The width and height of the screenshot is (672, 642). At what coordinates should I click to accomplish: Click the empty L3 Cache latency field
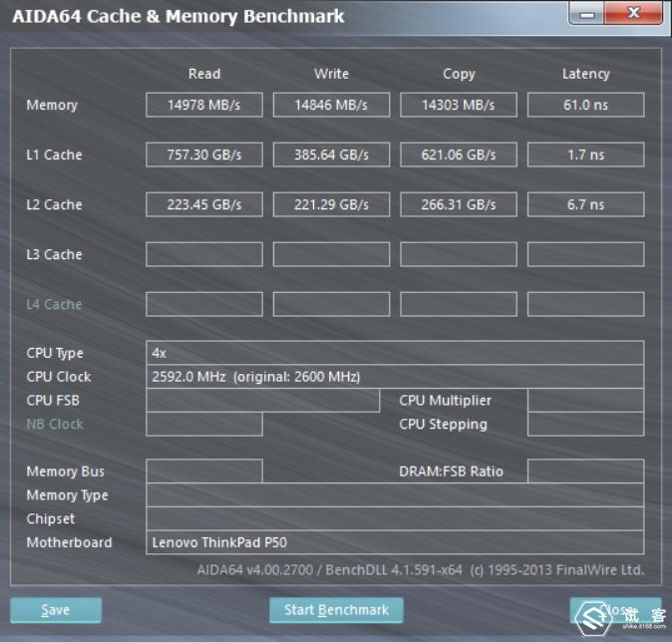pos(585,254)
